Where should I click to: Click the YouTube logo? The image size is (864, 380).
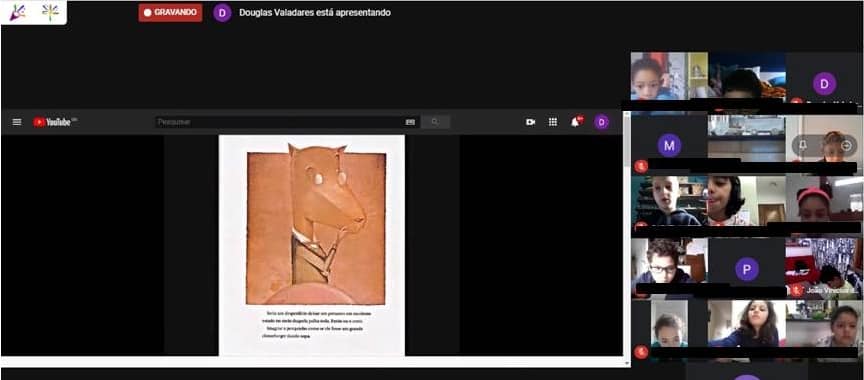tap(55, 122)
